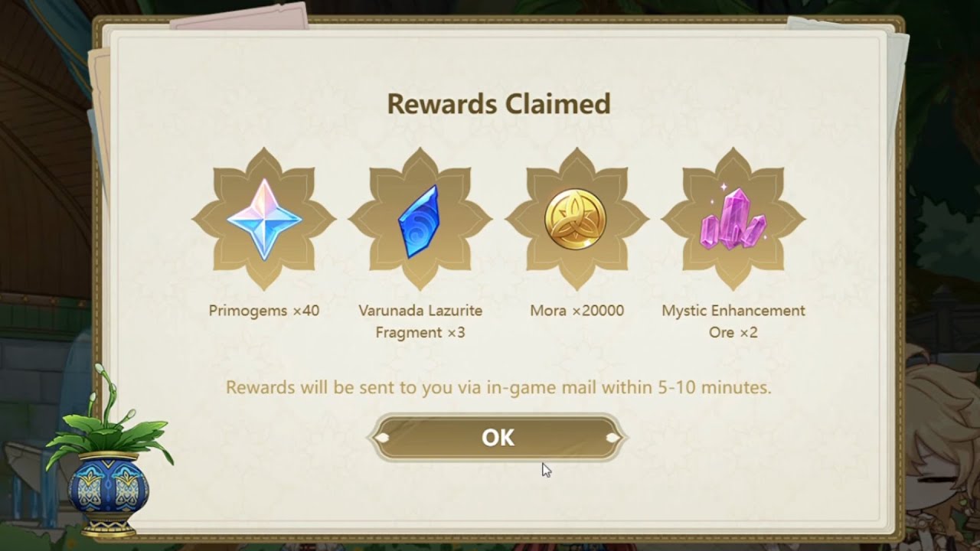This screenshot has width=980, height=551.
Task: Select the blue Varunada Lazurite Fragment icon
Action: tap(419, 221)
